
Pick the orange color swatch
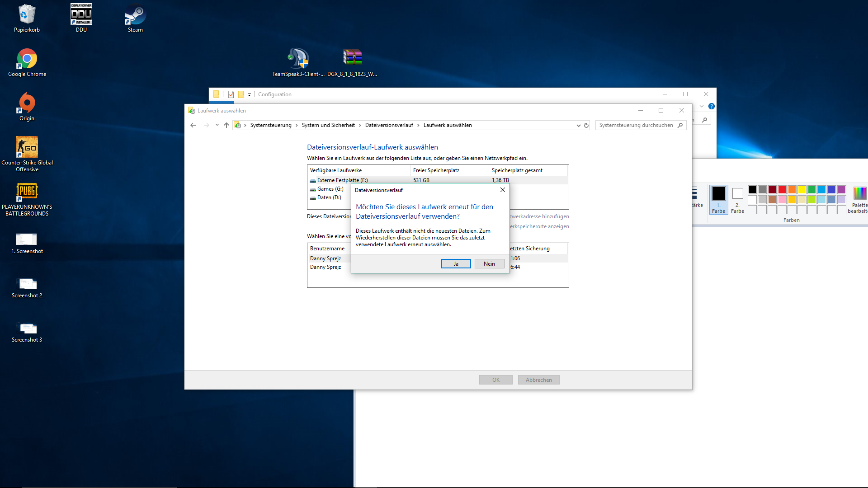tap(792, 190)
